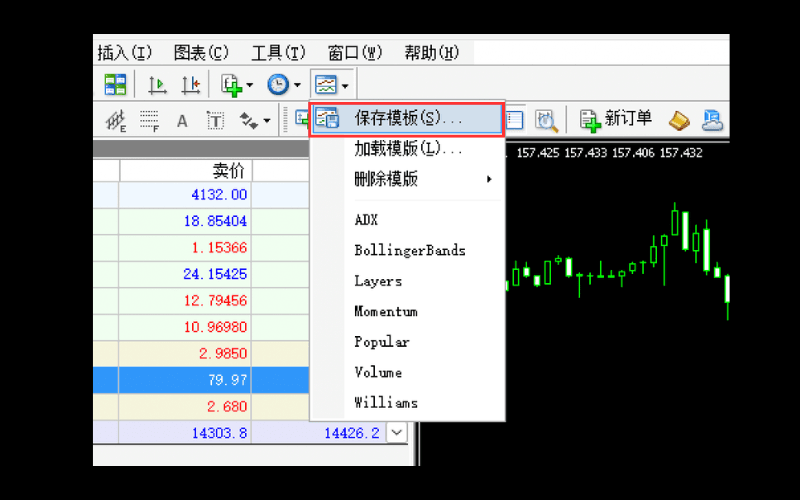Select the 14303.8 price cell

tap(186, 433)
